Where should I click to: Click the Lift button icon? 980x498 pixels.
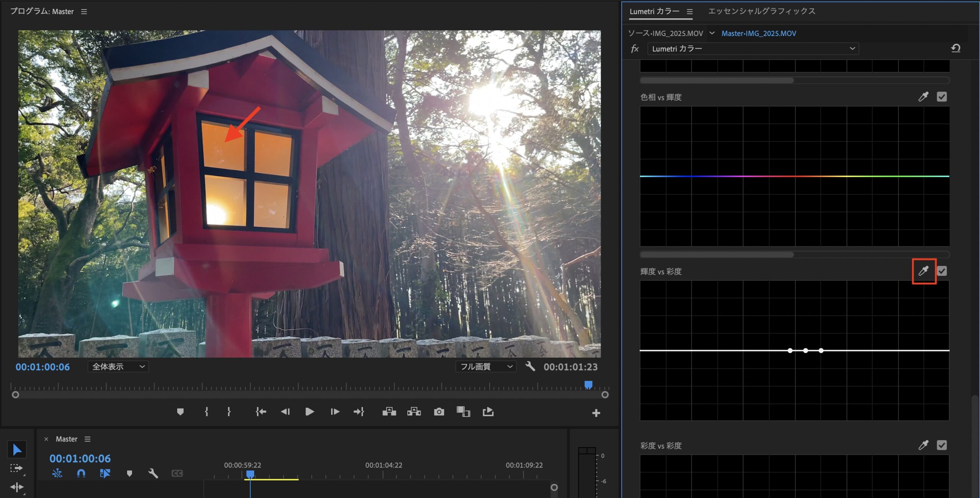[x=389, y=412]
